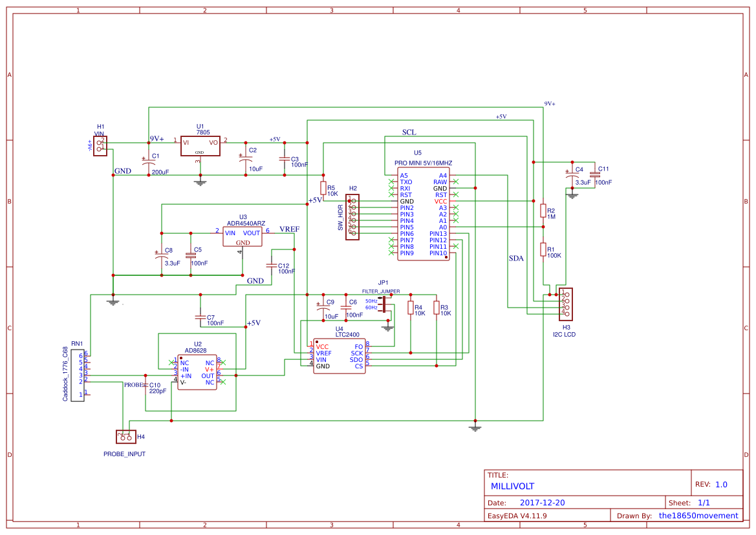Click the SDA net label
This screenshot has width=756, height=535.
[516, 258]
